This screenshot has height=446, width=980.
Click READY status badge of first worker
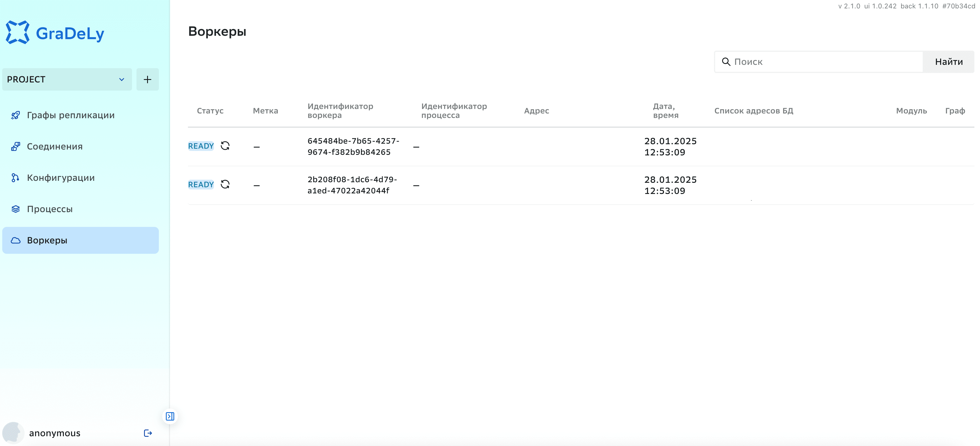tap(201, 146)
